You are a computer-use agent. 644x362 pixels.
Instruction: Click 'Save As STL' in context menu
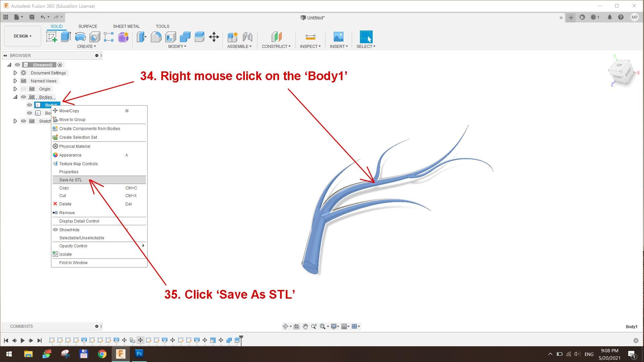pyautogui.click(x=71, y=180)
